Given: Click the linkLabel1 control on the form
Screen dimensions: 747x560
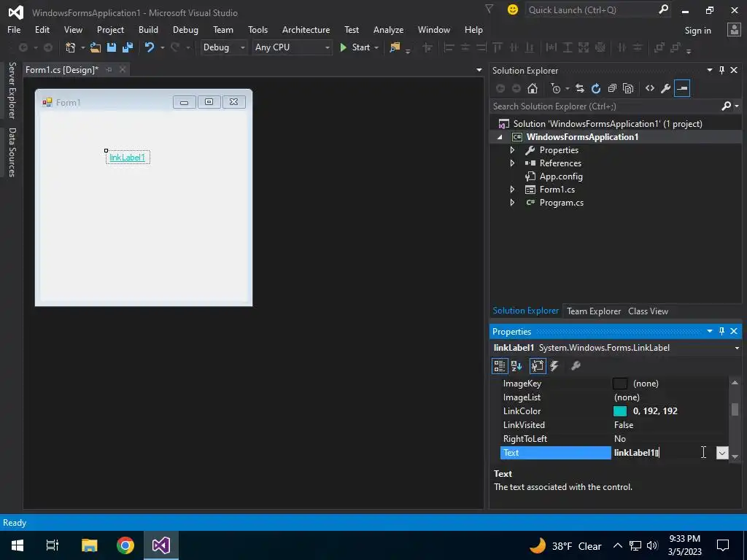Looking at the screenshot, I should (127, 157).
